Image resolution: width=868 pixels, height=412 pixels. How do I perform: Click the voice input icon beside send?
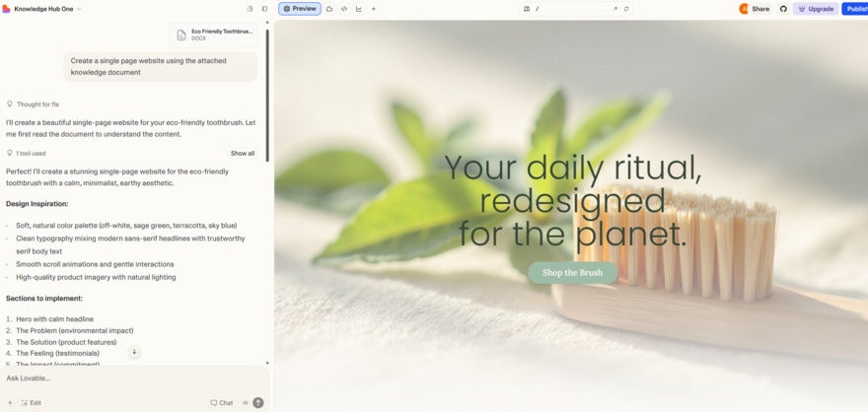[246, 402]
